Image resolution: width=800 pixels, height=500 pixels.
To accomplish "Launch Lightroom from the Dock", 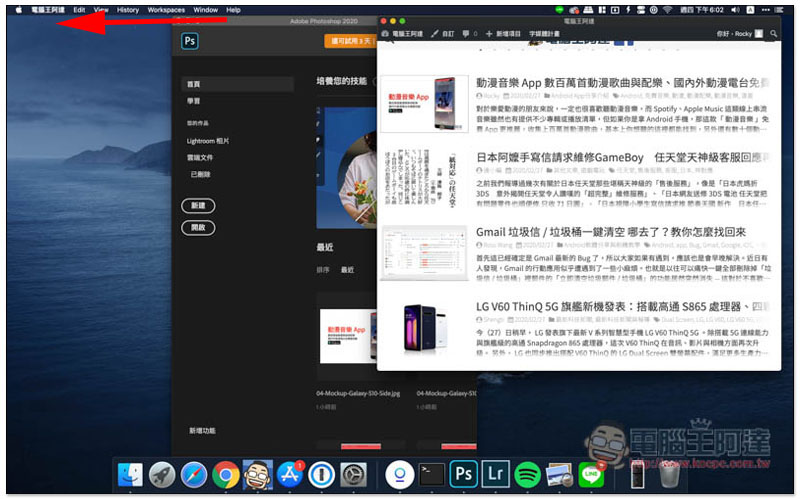I will [495, 474].
